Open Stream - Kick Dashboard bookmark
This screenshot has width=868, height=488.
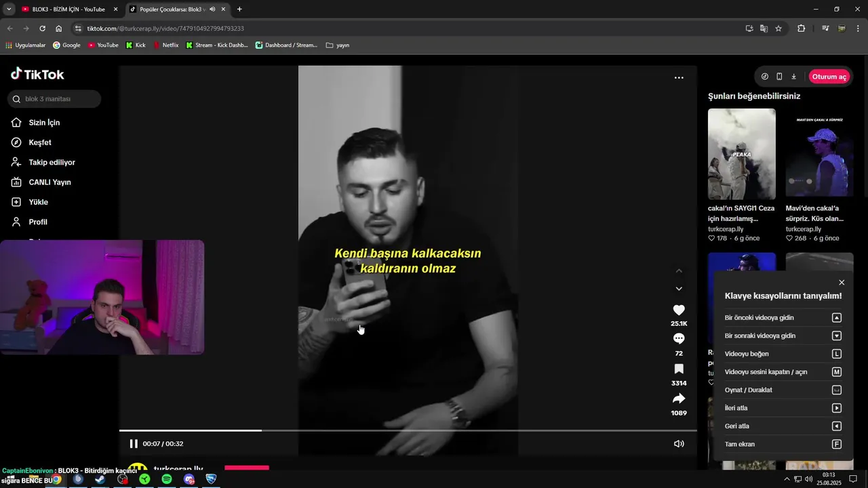click(217, 45)
